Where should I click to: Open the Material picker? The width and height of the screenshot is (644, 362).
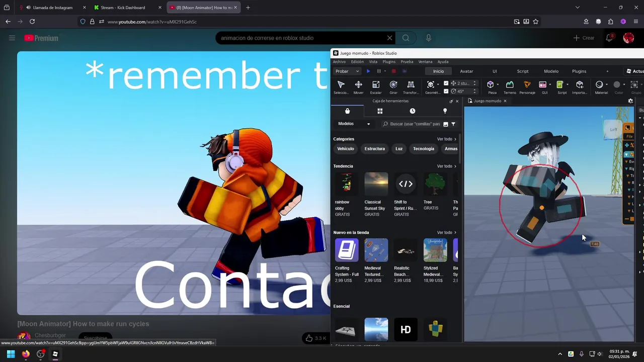(599, 84)
